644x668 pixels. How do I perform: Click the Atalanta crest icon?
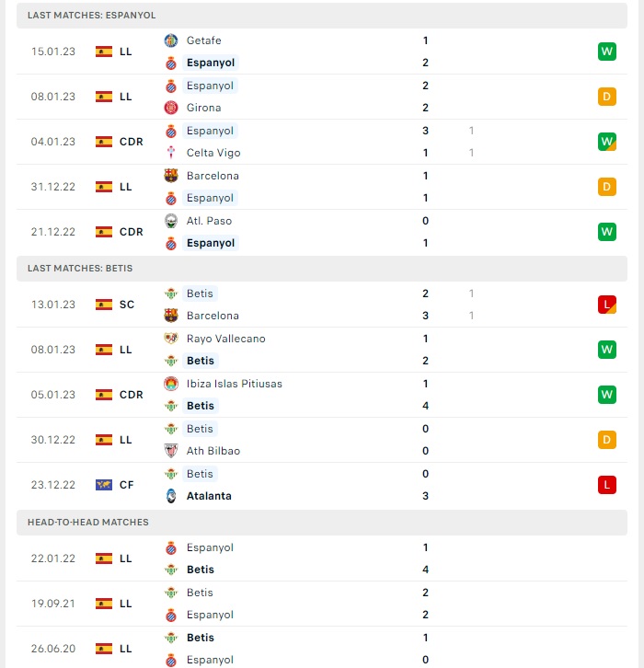[171, 496]
